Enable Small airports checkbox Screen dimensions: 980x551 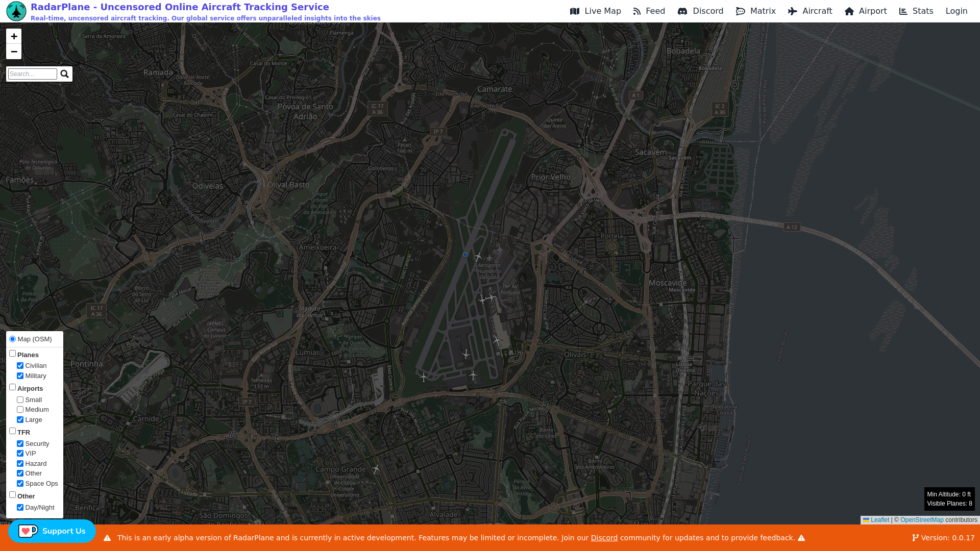(20, 400)
